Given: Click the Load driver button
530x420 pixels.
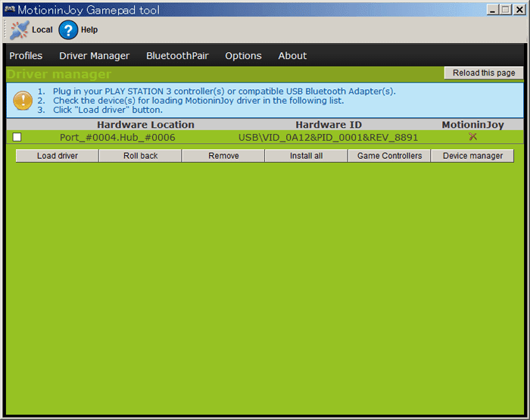Looking at the screenshot, I should click(x=58, y=156).
